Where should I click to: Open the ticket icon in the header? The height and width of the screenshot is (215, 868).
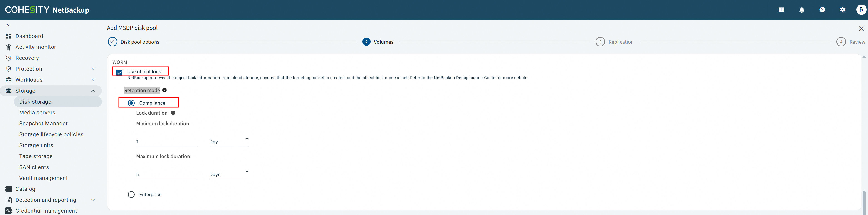point(781,10)
